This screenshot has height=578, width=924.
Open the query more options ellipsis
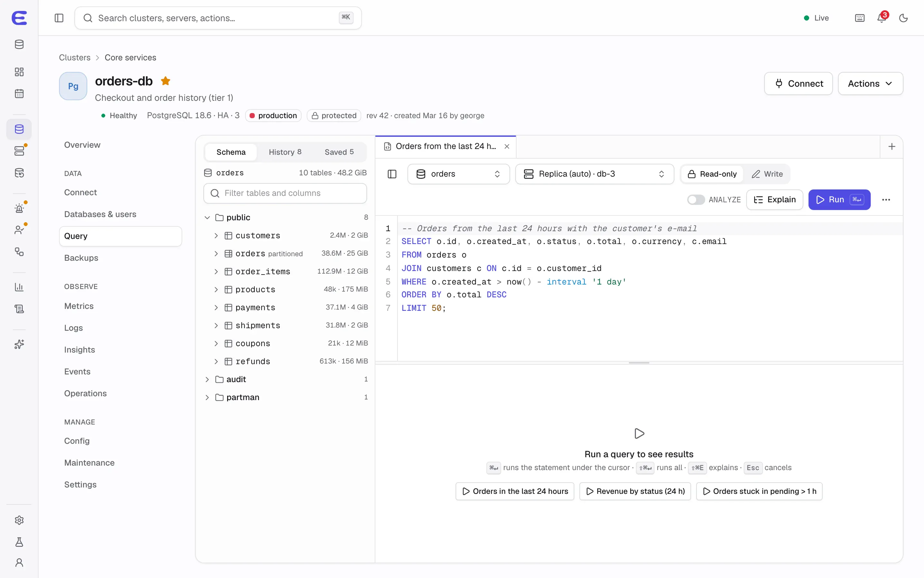[886, 199]
